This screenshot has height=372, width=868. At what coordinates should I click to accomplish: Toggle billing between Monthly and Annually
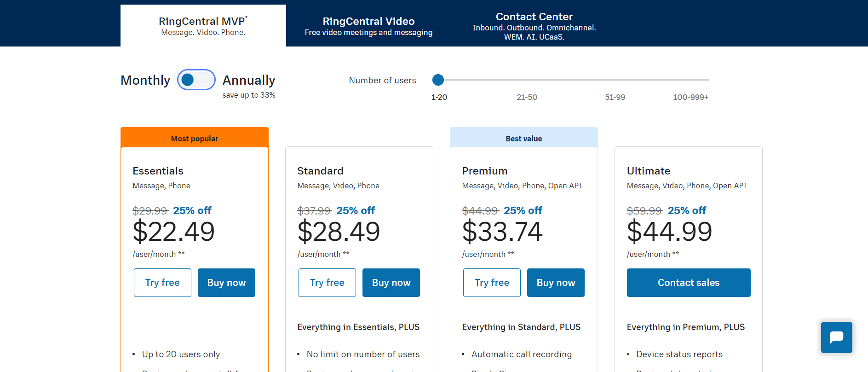tap(196, 80)
